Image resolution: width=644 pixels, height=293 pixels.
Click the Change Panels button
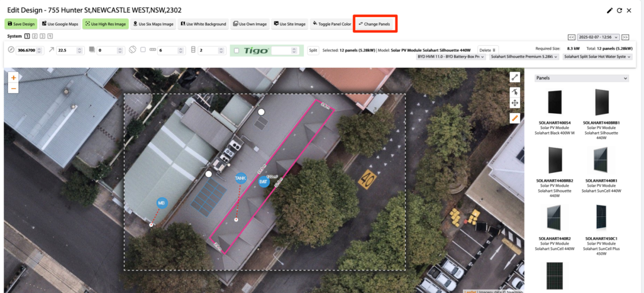point(374,25)
